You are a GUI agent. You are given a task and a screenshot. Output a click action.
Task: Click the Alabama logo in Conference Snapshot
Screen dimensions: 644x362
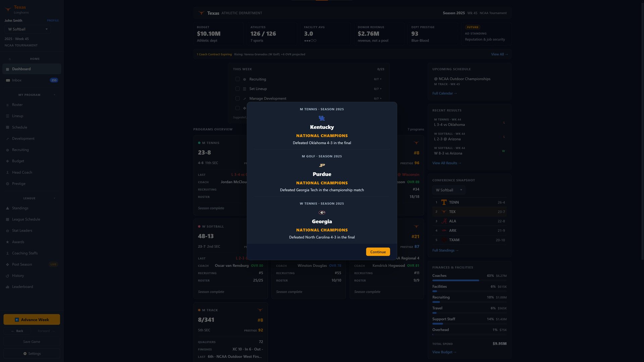[444, 221]
